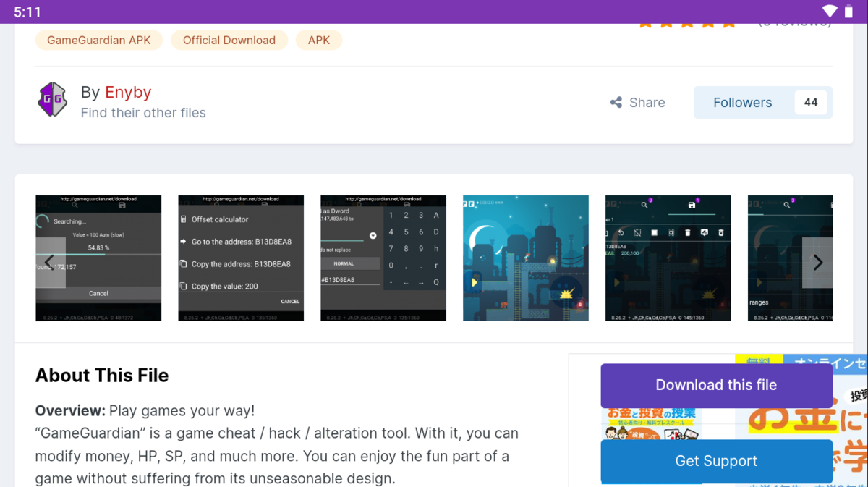Tap the Wi-Fi status bar icon
Image resolution: width=868 pixels, height=487 pixels.
pos(830,12)
